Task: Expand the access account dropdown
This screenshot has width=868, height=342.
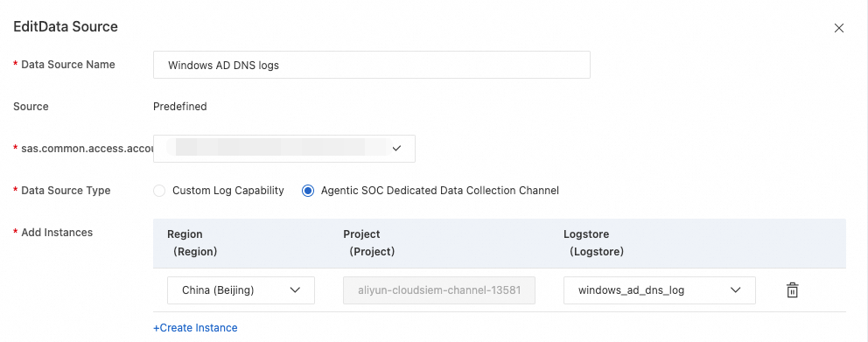Action: click(284, 149)
